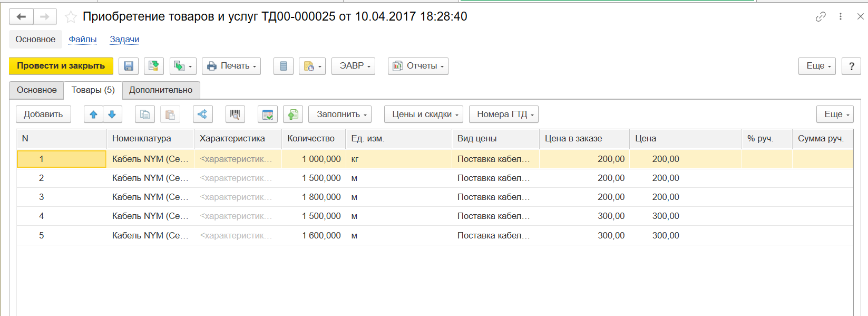The width and height of the screenshot is (868, 316).
Task: Click the split row icon
Action: (202, 114)
